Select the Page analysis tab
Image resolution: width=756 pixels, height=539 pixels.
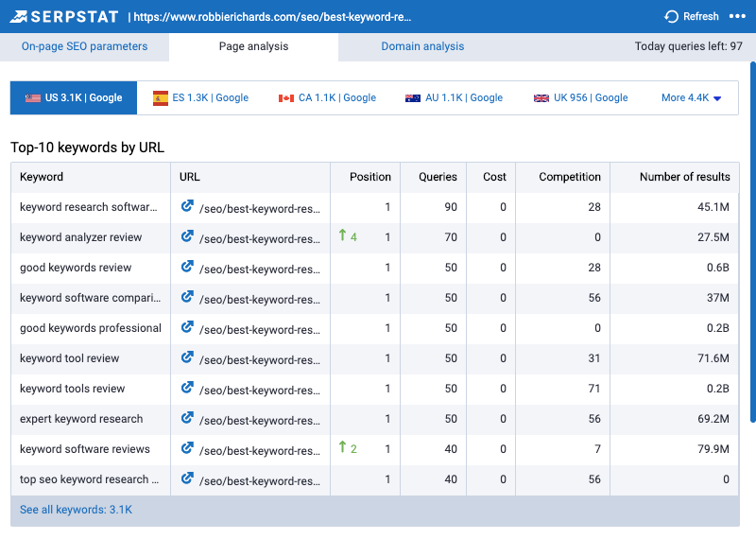tap(253, 46)
